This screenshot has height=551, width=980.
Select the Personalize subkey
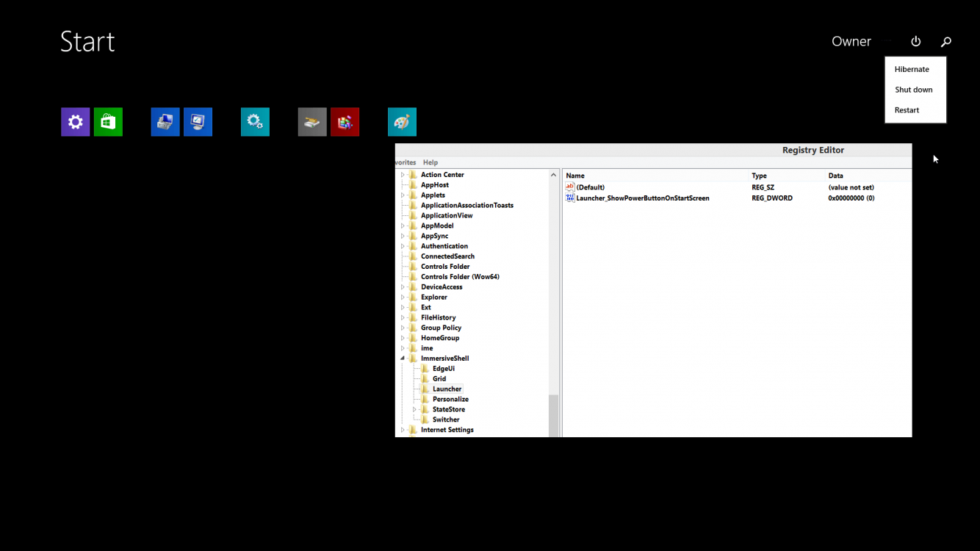pyautogui.click(x=450, y=399)
